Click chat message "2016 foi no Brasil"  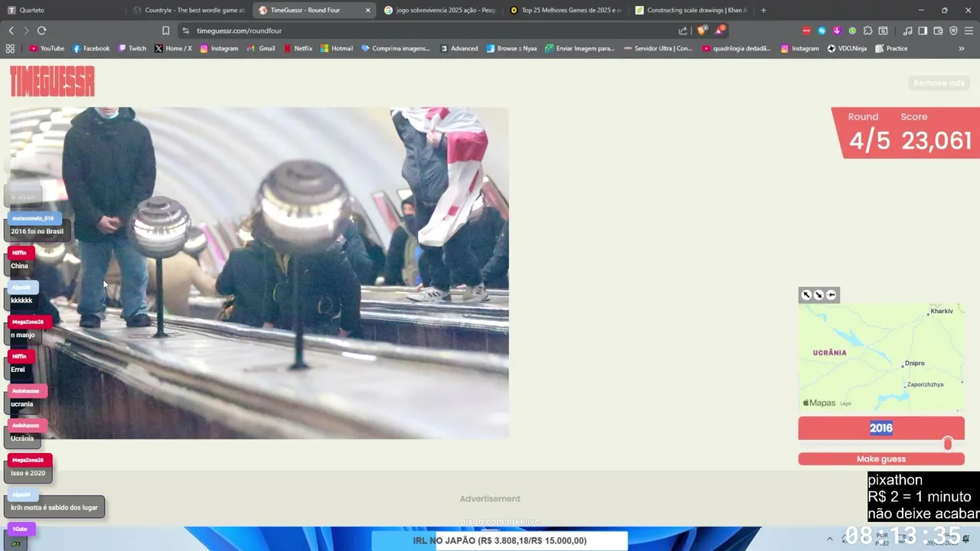coord(37,231)
